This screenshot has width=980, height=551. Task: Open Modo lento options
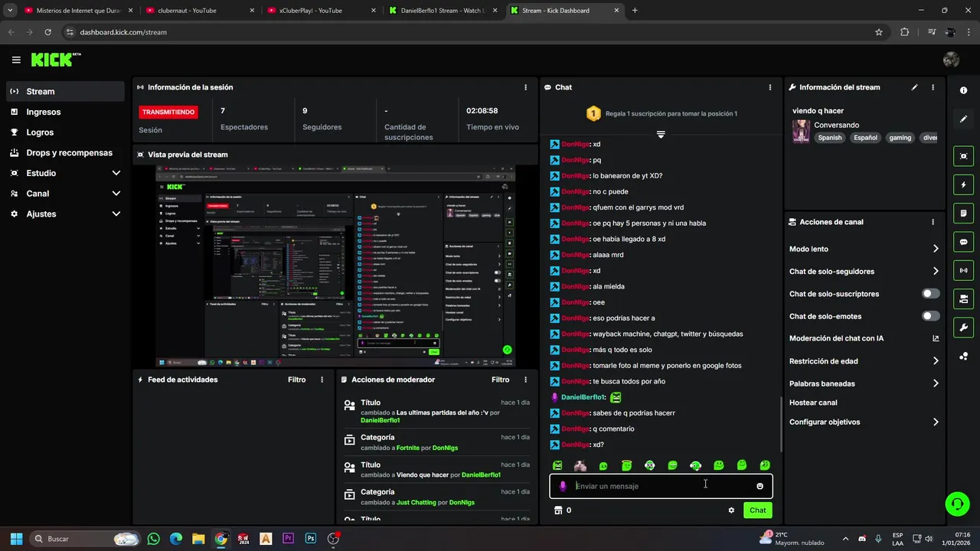coord(864,249)
